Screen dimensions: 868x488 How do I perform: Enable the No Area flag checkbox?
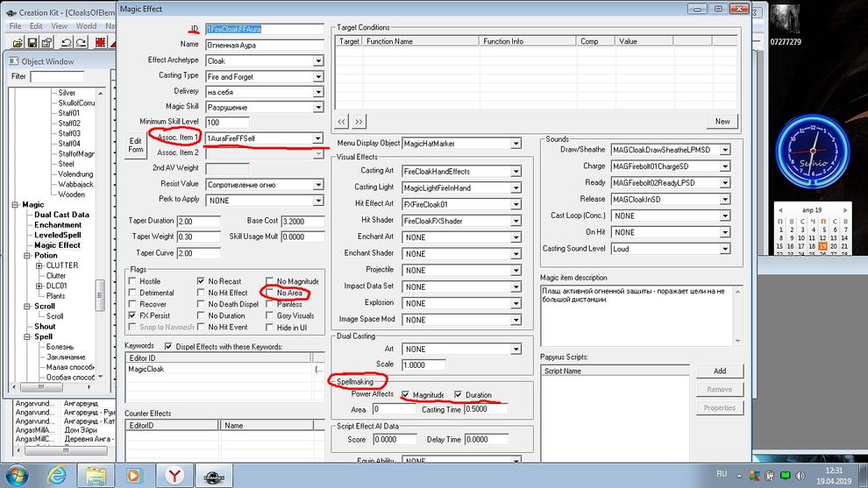click(x=271, y=293)
